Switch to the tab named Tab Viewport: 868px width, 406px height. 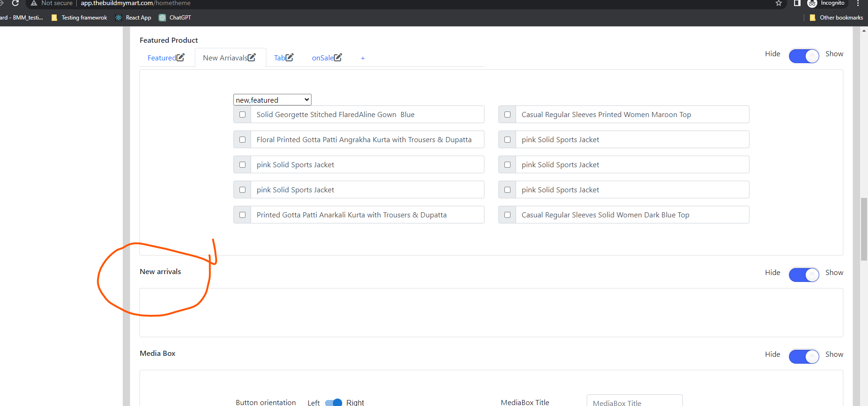pyautogui.click(x=279, y=58)
